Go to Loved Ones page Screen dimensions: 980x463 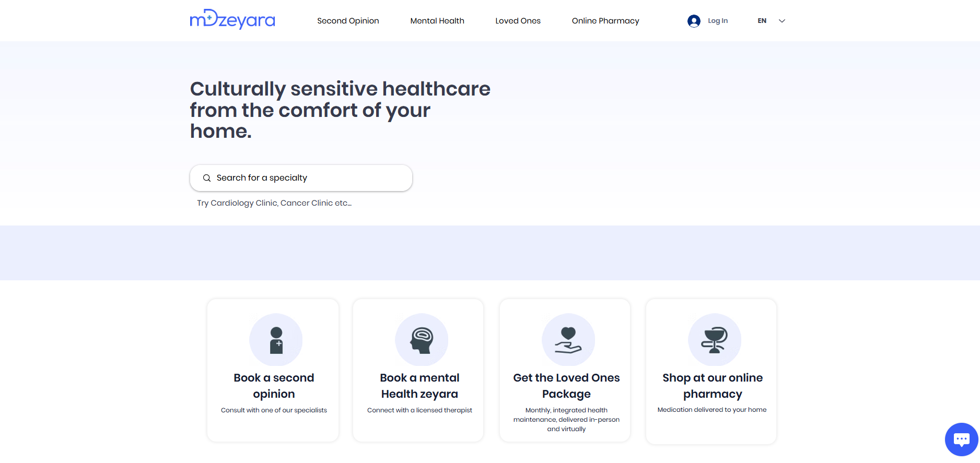click(518, 21)
